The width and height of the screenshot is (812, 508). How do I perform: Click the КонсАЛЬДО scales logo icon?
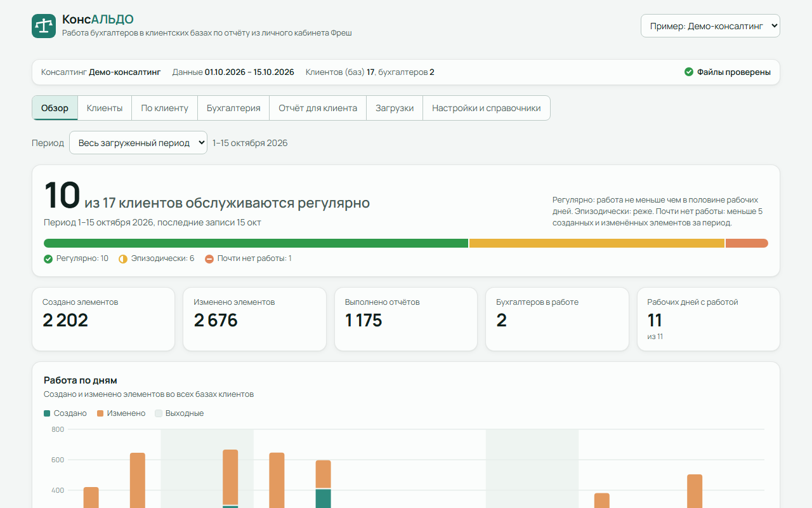tap(44, 26)
